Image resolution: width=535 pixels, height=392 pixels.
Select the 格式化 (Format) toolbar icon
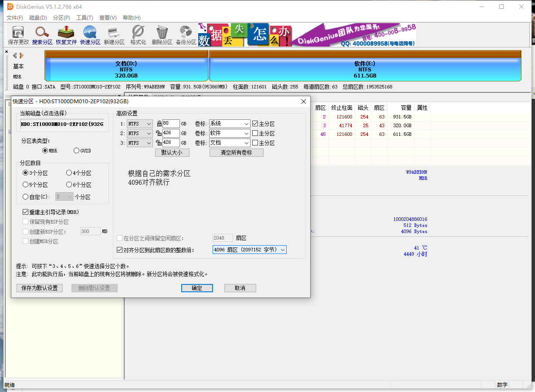tap(138, 35)
